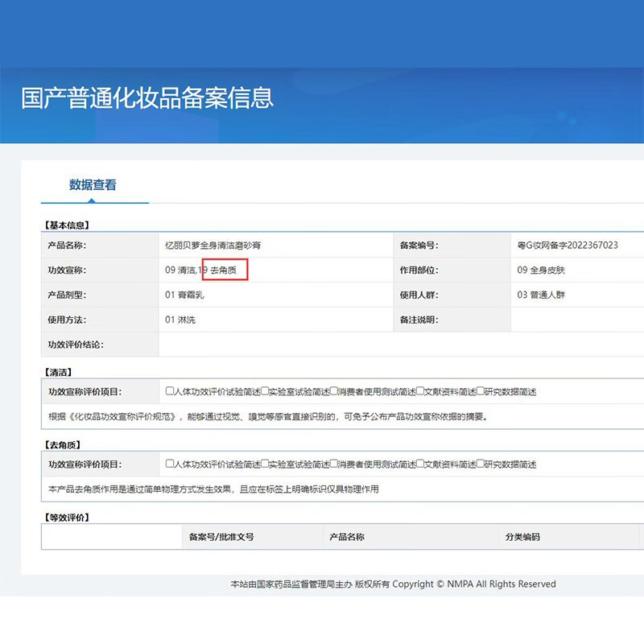644x644 pixels.
Task: Tick 实验室试验简述 under the 清洁 section
Action: click(x=266, y=392)
